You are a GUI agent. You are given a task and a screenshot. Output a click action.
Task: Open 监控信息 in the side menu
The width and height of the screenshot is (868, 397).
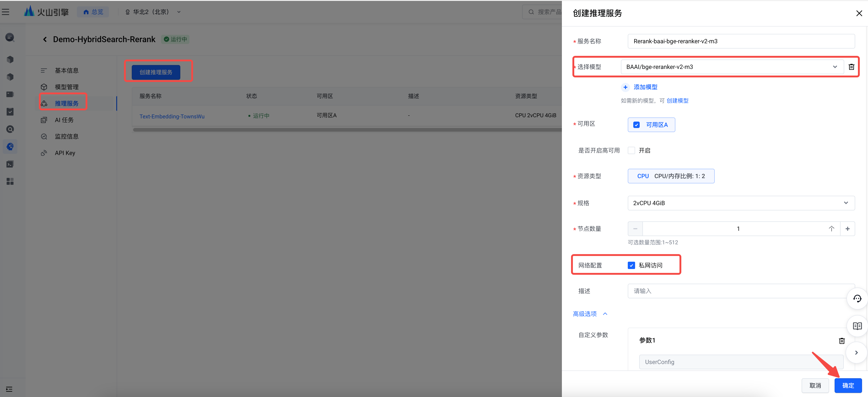pyautogui.click(x=66, y=137)
